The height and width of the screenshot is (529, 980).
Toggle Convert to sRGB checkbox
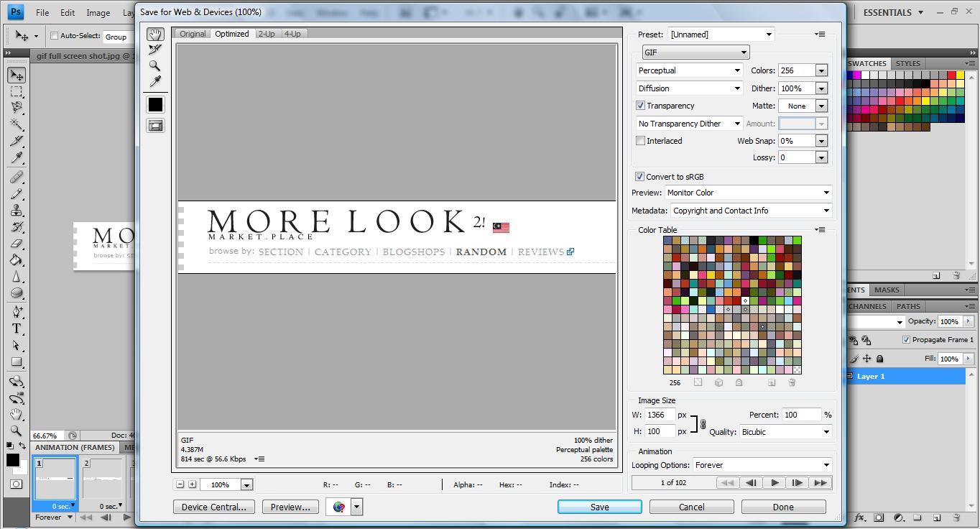(639, 177)
